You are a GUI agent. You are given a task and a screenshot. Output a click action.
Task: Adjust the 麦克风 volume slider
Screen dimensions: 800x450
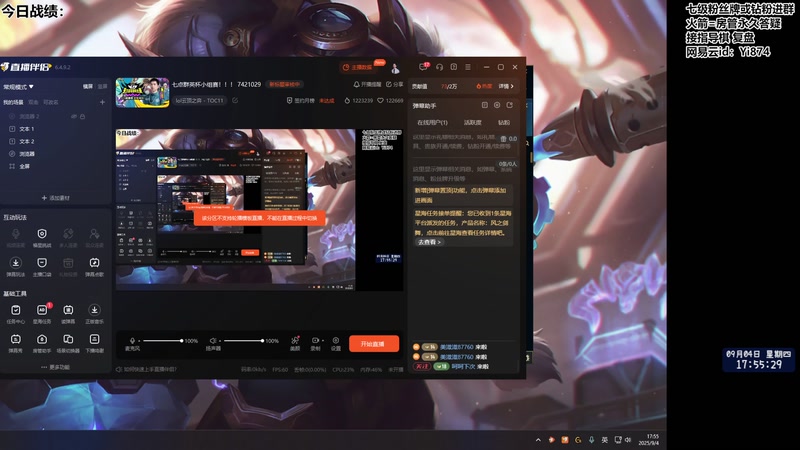click(162, 341)
